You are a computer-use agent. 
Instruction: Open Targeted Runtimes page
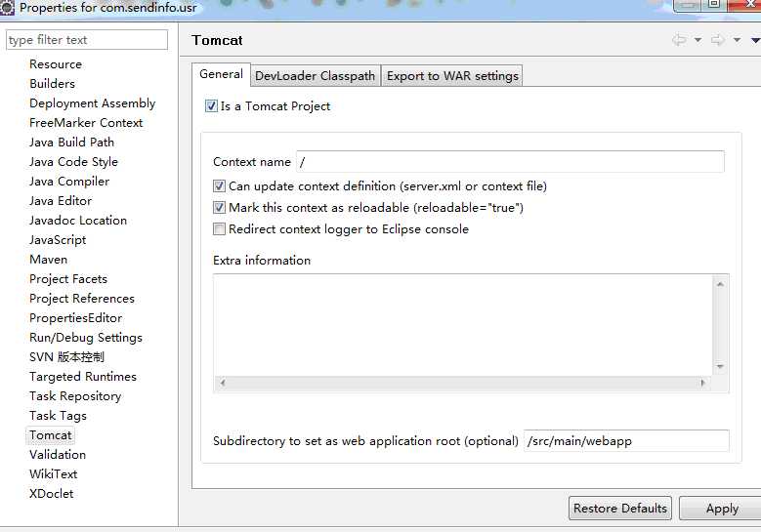[82, 377]
